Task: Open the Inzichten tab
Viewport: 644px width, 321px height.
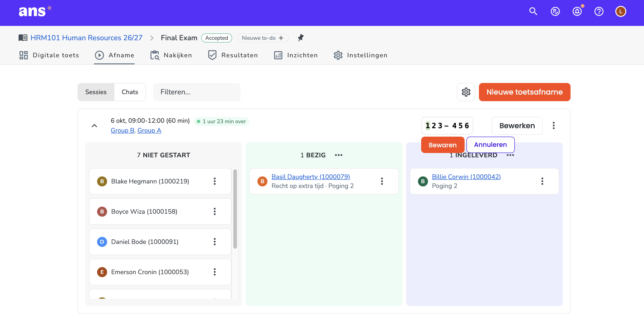Action: coord(295,55)
